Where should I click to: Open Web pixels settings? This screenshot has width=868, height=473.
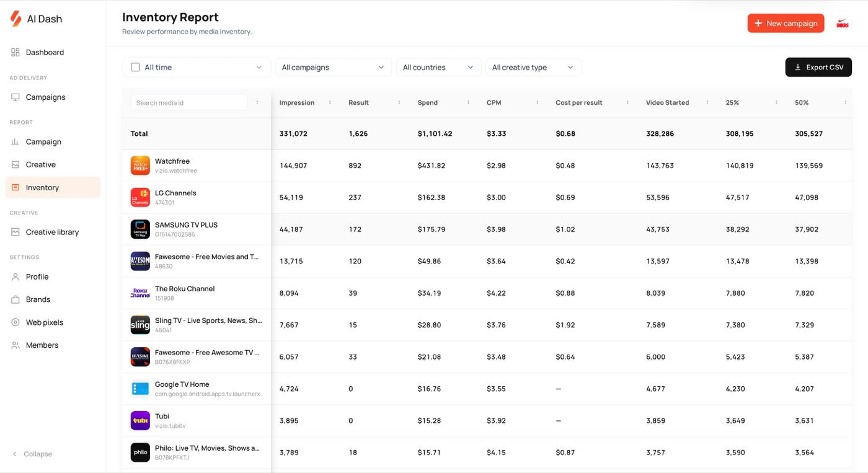pyautogui.click(x=53, y=322)
